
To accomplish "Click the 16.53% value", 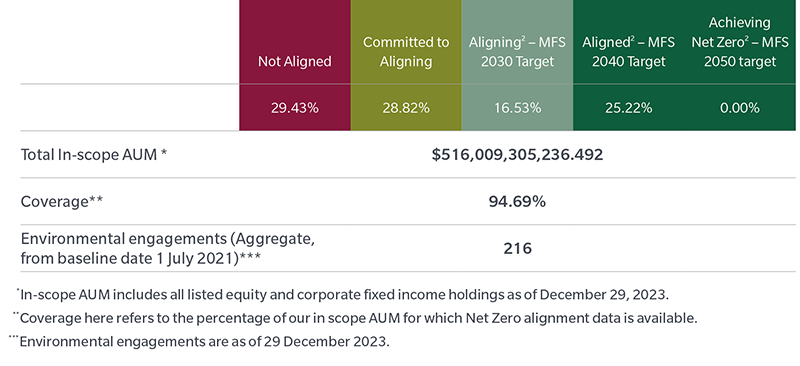I will [x=517, y=108].
